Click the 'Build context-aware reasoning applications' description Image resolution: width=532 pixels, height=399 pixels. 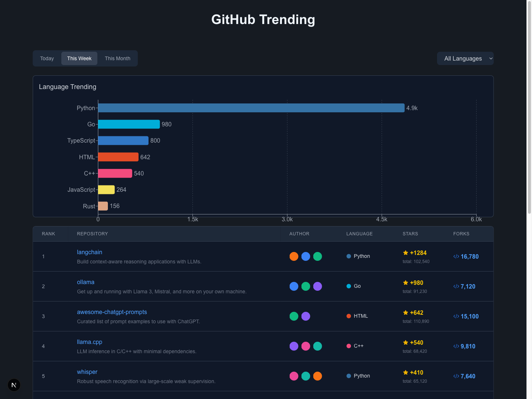(x=139, y=262)
